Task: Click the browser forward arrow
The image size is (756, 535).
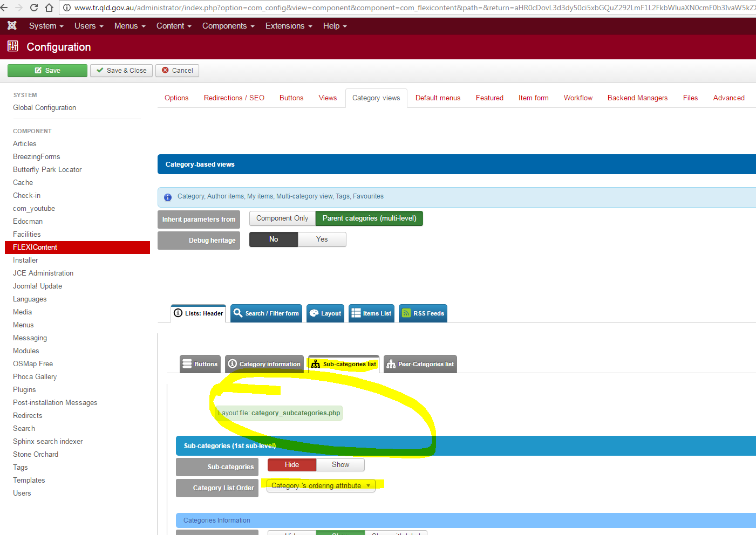Action: (19, 8)
